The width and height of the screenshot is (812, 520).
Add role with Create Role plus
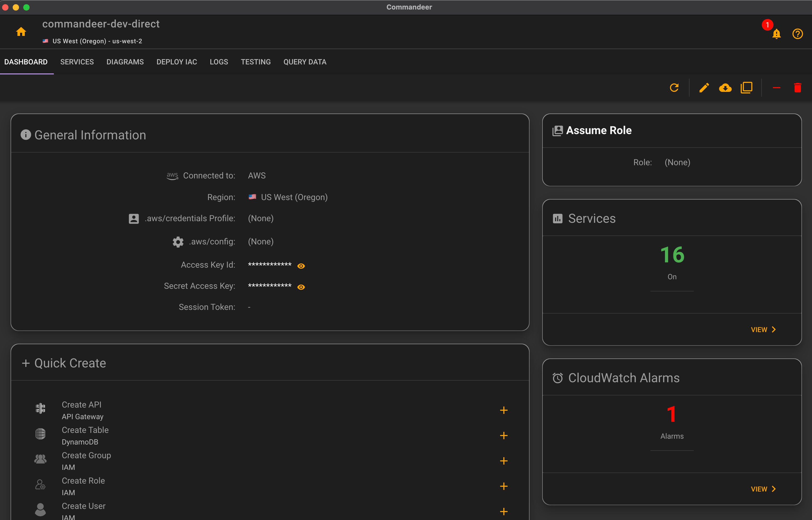coord(504,486)
